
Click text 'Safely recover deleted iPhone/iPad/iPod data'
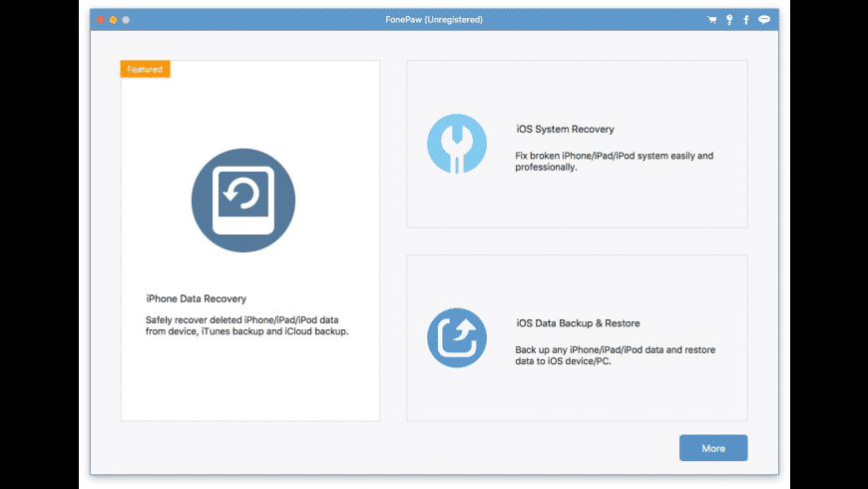241,320
